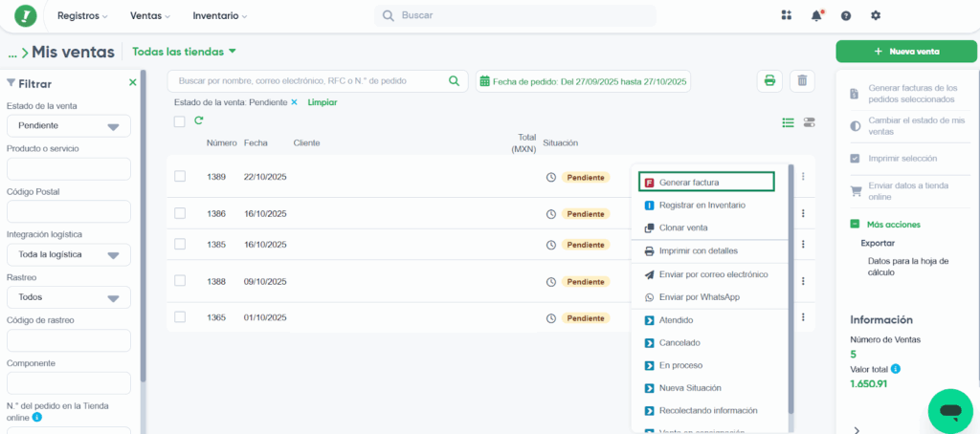Switch to list view icon
Viewport: 980px width, 434px height.
[x=789, y=122]
